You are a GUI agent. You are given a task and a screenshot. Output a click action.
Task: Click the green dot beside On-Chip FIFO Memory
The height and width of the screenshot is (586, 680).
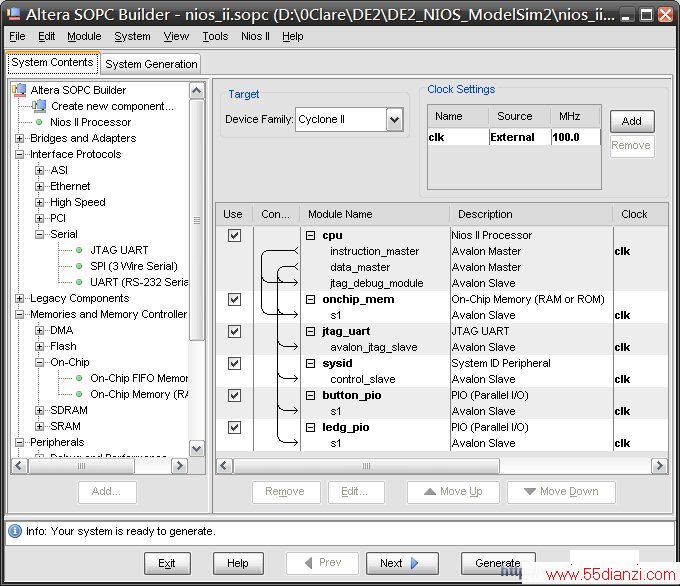(79, 378)
